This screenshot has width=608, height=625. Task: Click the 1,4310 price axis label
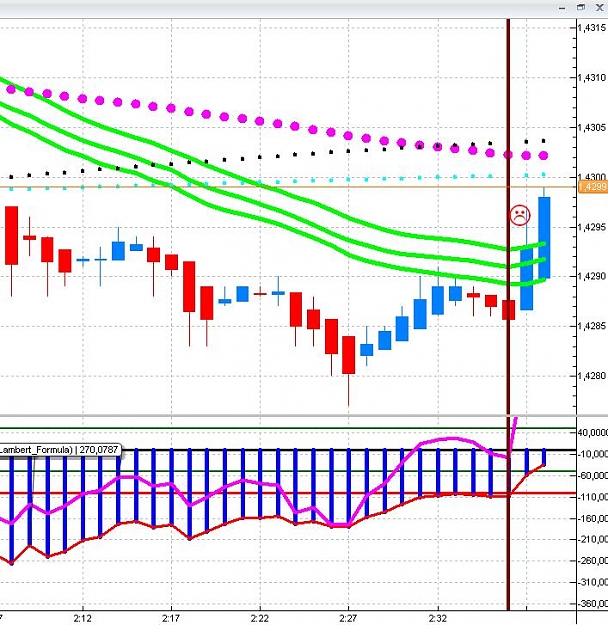592,77
